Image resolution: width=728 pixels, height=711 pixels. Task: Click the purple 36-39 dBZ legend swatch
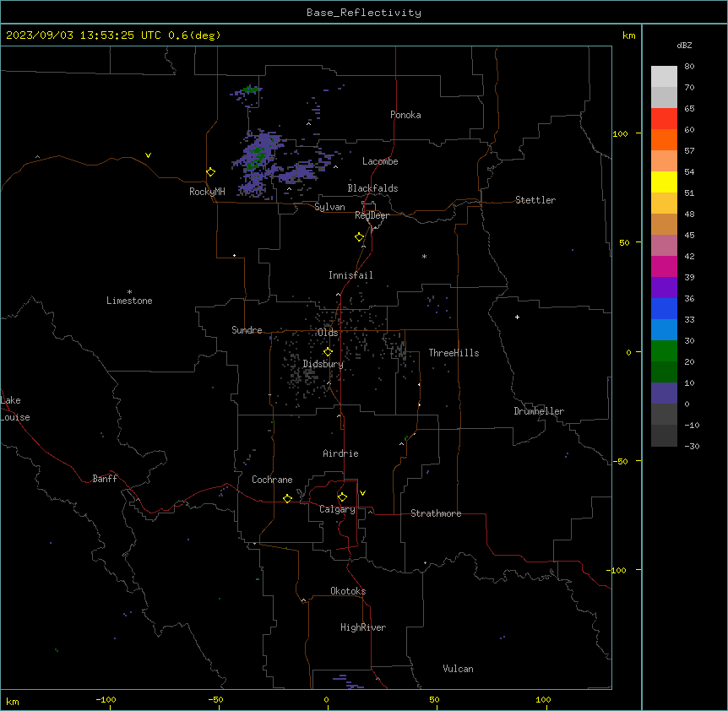point(664,288)
